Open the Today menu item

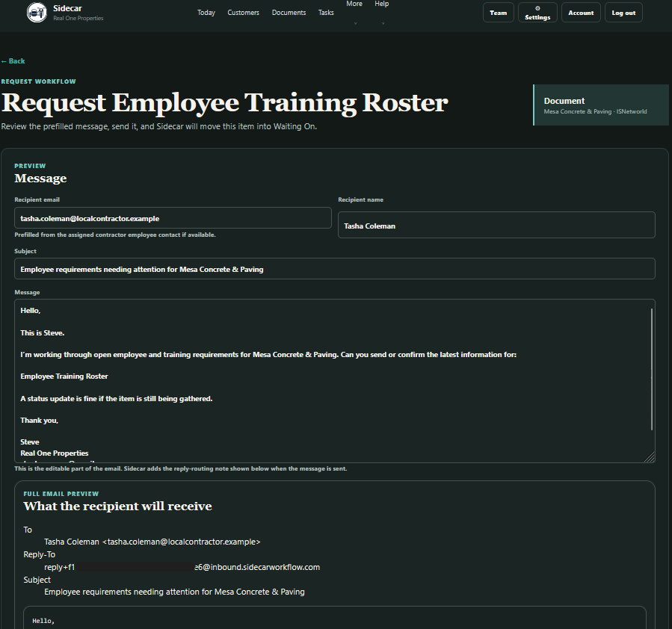[x=206, y=13]
